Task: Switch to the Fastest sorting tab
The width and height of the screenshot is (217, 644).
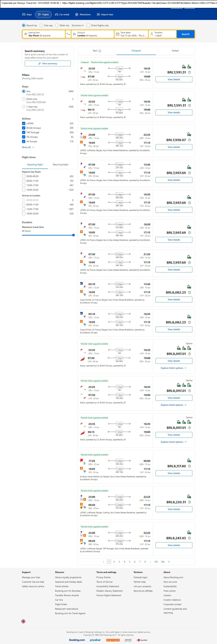Action: 175,51
